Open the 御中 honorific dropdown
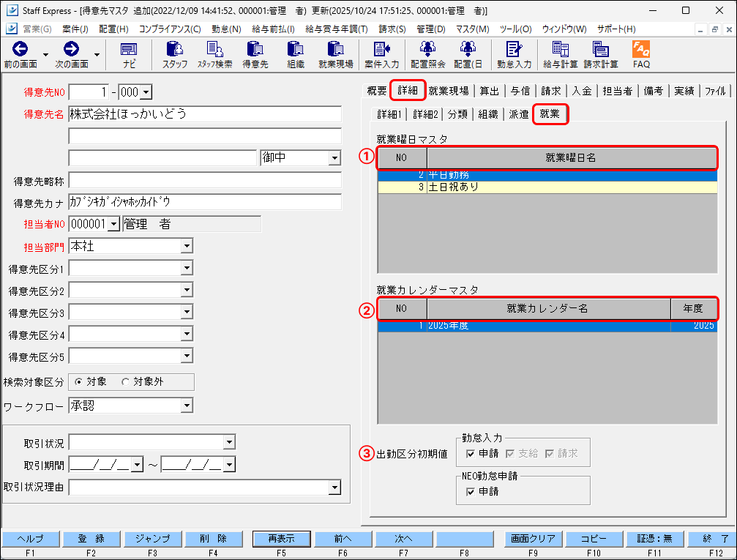 (x=334, y=157)
